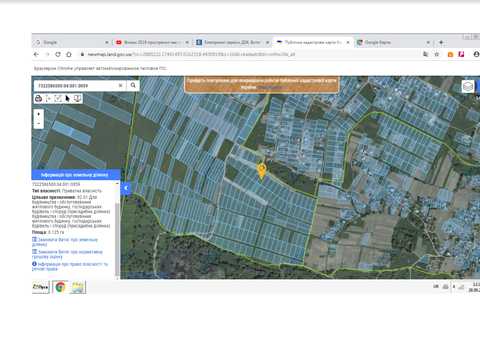480x360 pixels.
Task: Bookmark this page with star icon
Action: (x=437, y=54)
